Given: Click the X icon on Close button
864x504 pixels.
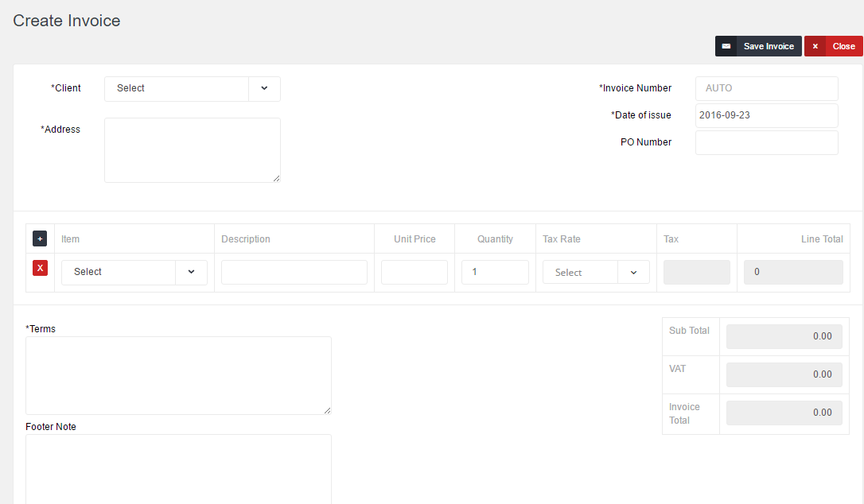Looking at the screenshot, I should tap(815, 46).
